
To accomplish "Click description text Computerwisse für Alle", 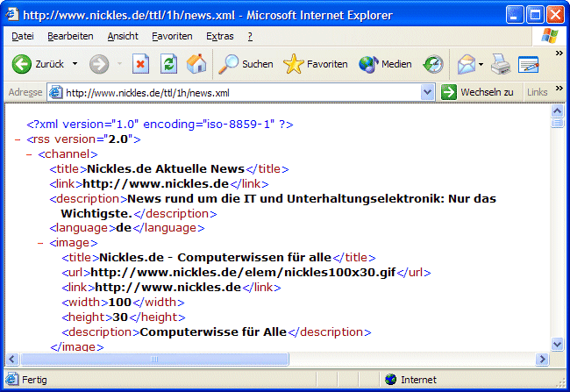I will (x=213, y=332).
